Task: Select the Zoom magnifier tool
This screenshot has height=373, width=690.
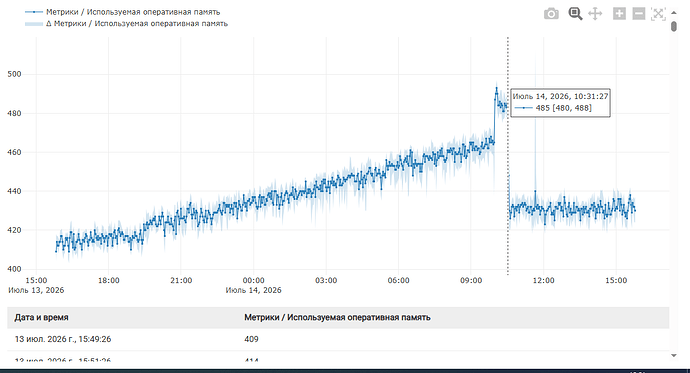Action: [x=575, y=14]
